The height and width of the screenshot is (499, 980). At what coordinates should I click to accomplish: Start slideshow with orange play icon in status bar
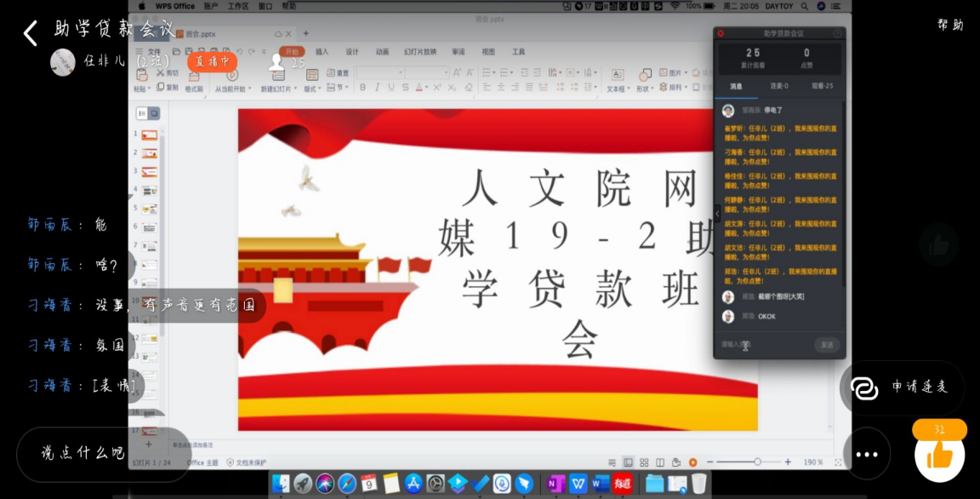click(x=693, y=462)
